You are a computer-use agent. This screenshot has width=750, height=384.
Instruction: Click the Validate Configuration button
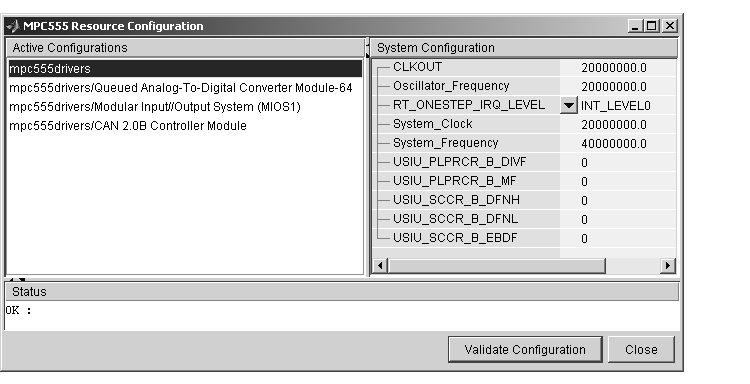coord(525,350)
